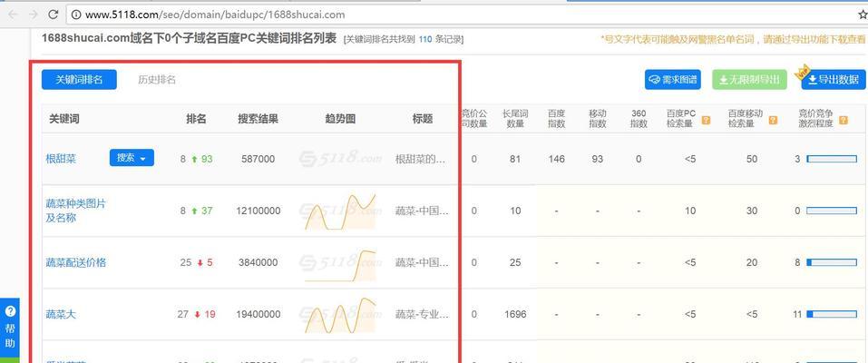
Task: Open trend chart for 蔬菜大
Action: coord(340,315)
